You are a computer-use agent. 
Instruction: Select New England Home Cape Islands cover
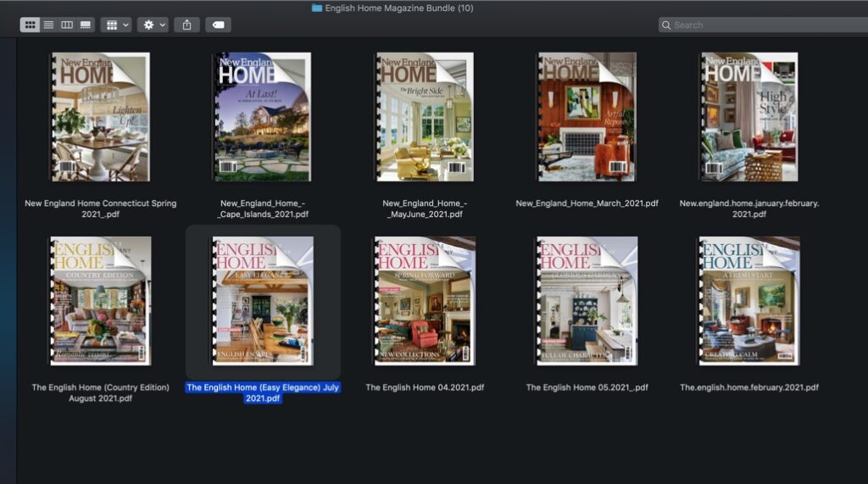point(263,117)
